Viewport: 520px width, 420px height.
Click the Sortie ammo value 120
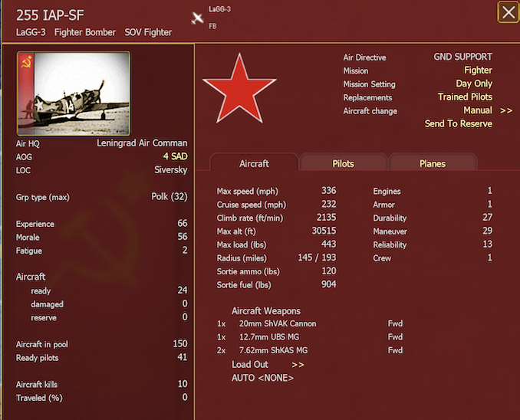329,271
